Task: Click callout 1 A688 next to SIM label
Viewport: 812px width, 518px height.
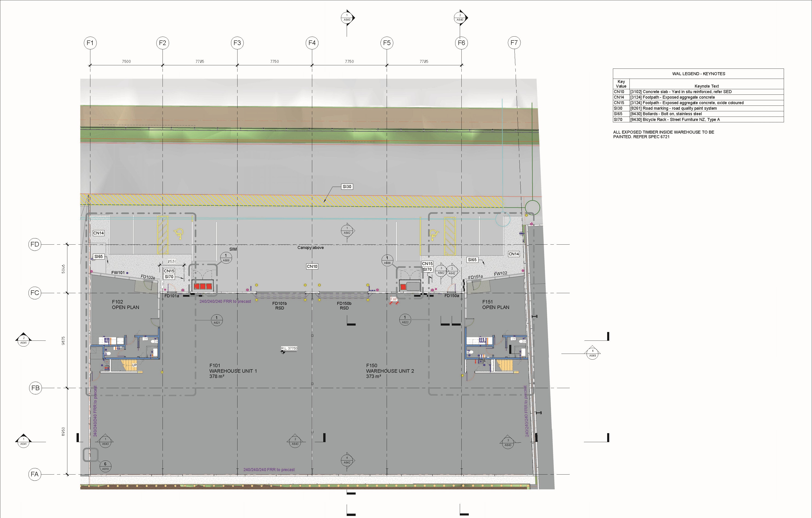Action: click(x=226, y=258)
